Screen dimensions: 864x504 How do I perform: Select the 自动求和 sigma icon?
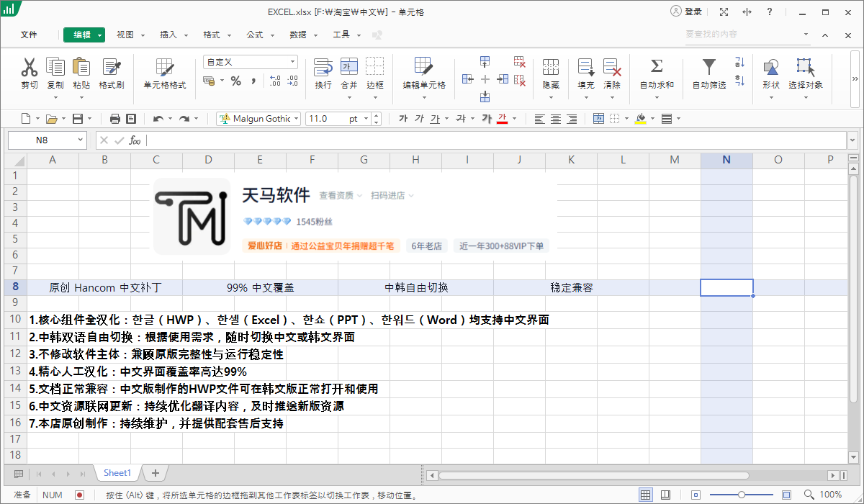click(x=657, y=67)
